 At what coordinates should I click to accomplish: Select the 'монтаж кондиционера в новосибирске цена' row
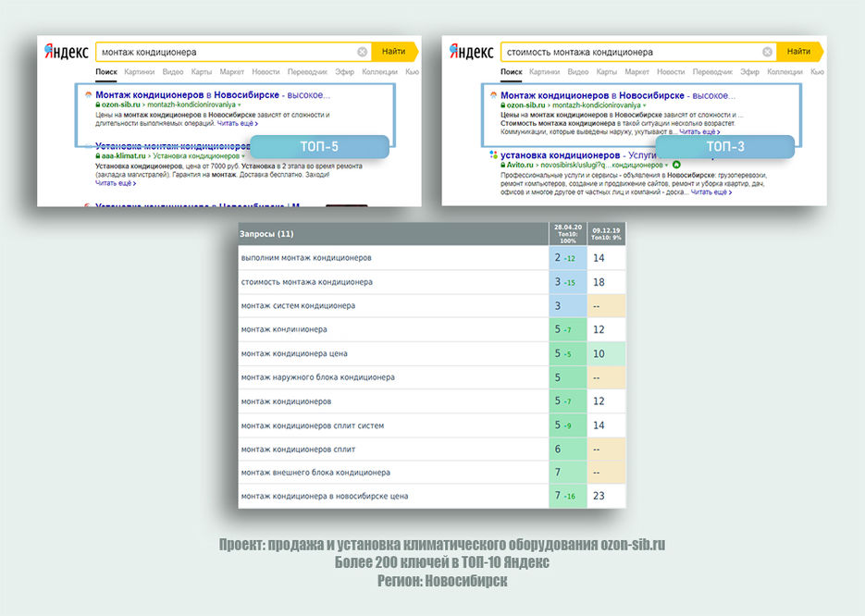click(x=432, y=496)
